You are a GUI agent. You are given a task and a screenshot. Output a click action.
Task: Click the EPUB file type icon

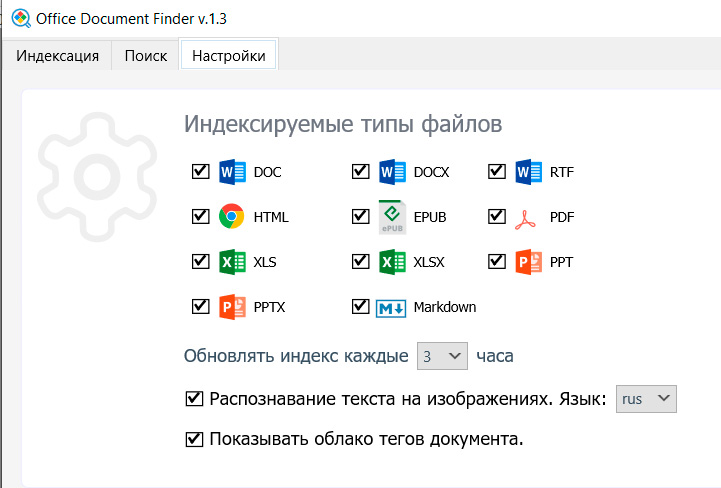click(x=392, y=217)
